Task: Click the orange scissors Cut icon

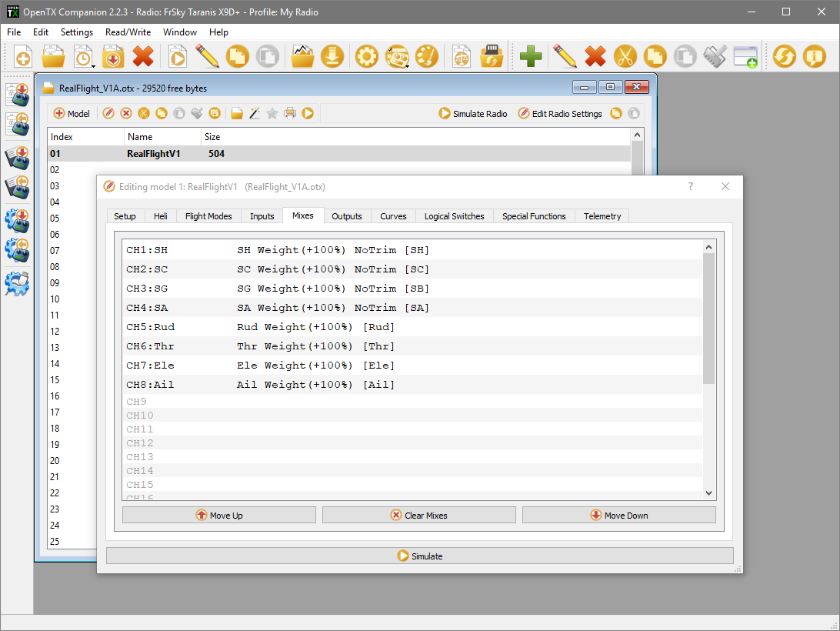Action: pyautogui.click(x=625, y=56)
